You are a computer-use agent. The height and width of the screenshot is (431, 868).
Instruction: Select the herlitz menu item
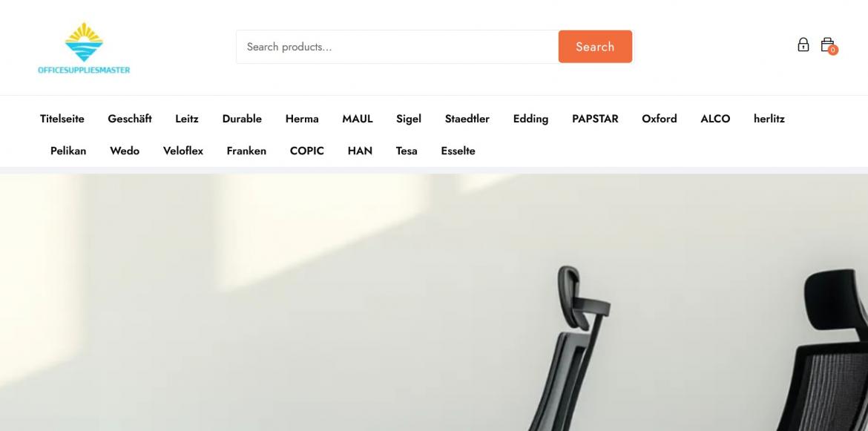pos(769,119)
